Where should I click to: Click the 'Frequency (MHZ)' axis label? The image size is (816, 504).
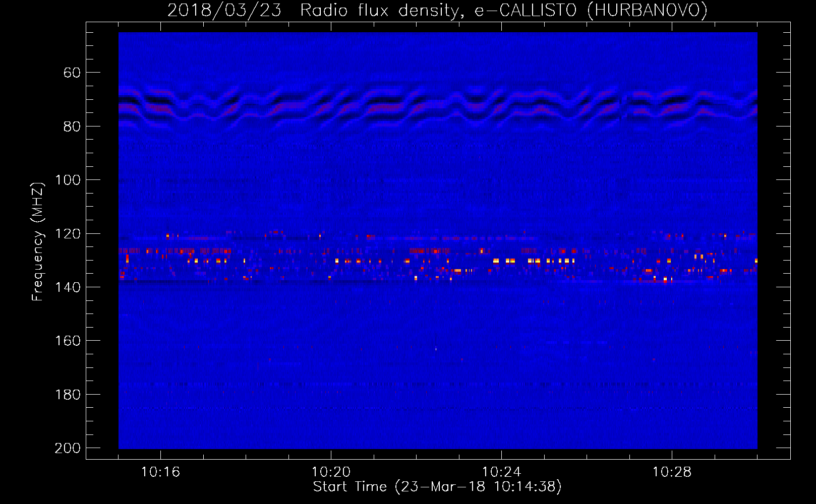[38, 241]
